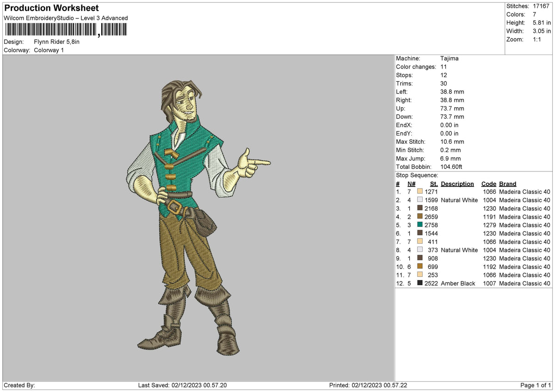This screenshot has width=555, height=392.
Task: Select Natural White in stop row 8
Action: pos(459,250)
